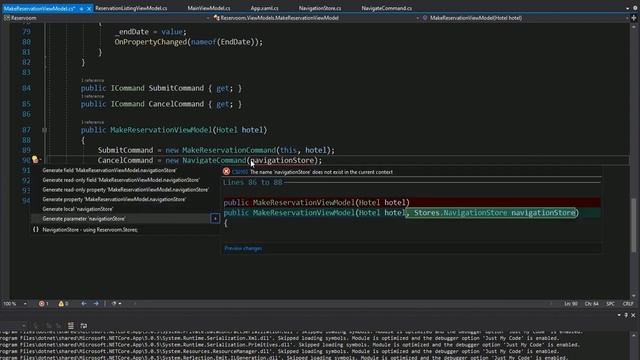Choose NavigationStore - using Reservoom.Stores
The width and height of the screenshot is (640, 360).
pos(90,230)
